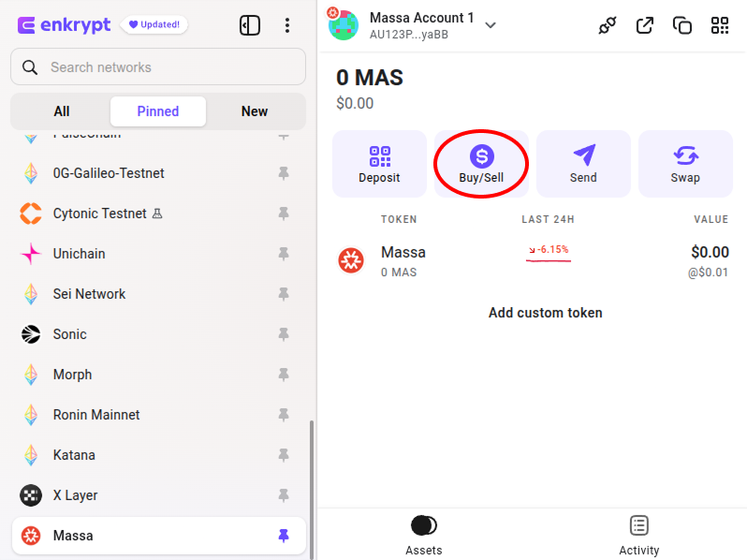Select Sonic network
The image size is (747, 560).
[x=158, y=334]
